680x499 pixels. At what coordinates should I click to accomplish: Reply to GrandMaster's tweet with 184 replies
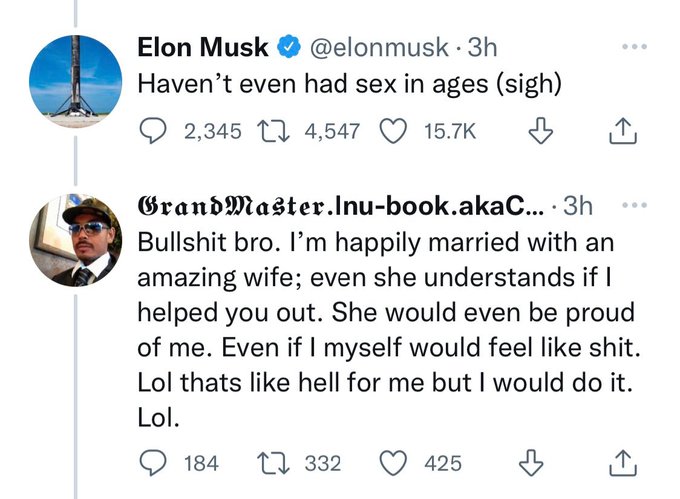click(x=153, y=463)
